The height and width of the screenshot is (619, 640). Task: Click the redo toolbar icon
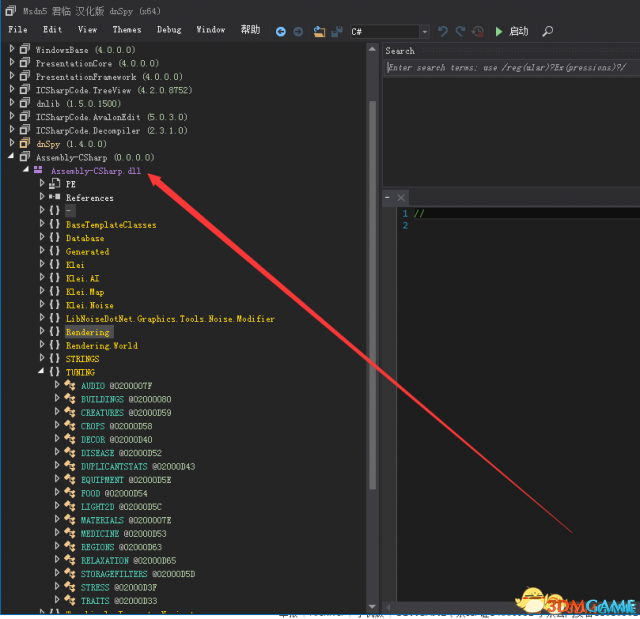460,31
